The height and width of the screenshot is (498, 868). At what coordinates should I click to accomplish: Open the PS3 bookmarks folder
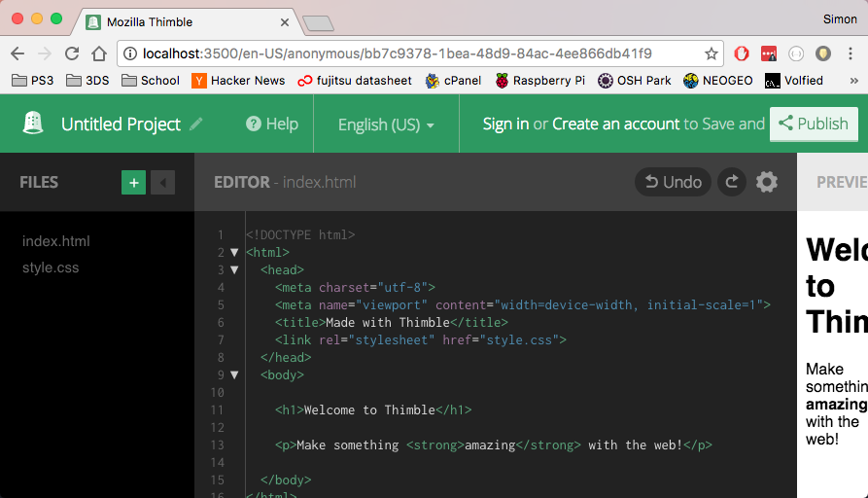click(x=33, y=81)
